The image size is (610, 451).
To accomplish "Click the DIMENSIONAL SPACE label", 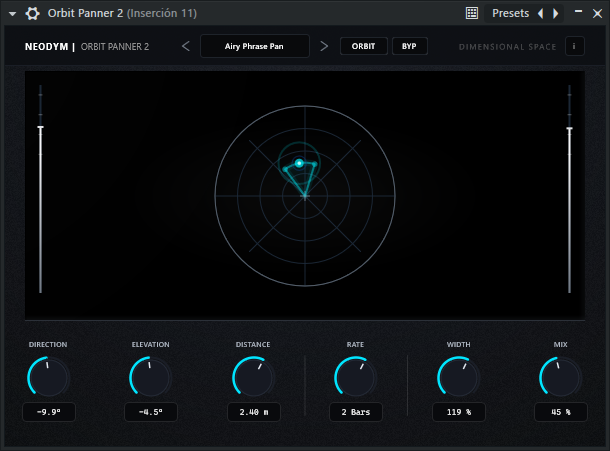I will click(x=507, y=47).
